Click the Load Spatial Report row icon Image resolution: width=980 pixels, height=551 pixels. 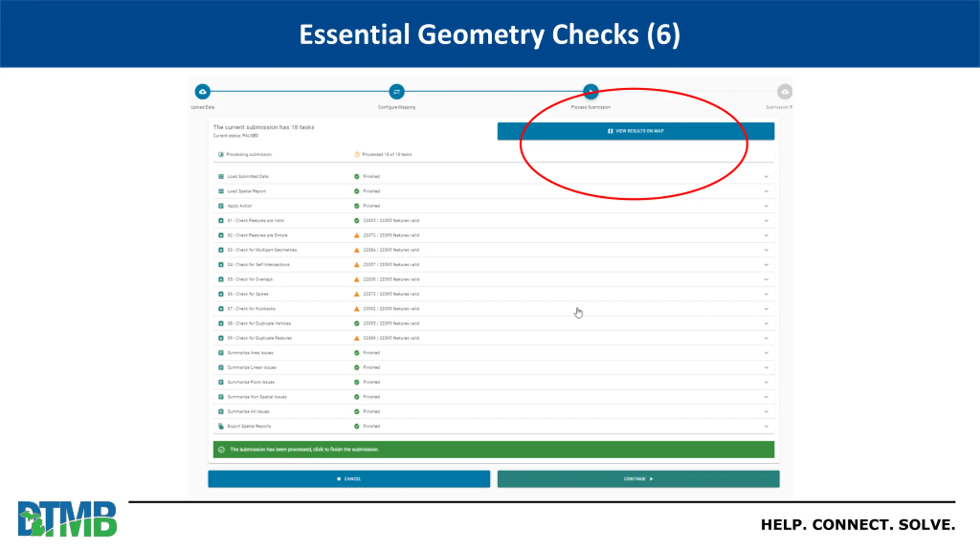tap(221, 191)
